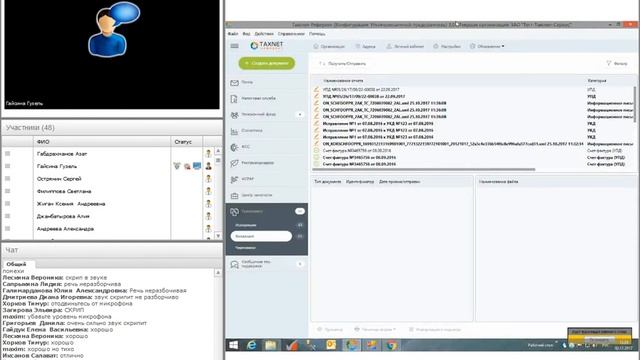This screenshot has height=360, width=640.
Task: Tick the checkbox for Острянин Сергей
Action: tap(7, 178)
